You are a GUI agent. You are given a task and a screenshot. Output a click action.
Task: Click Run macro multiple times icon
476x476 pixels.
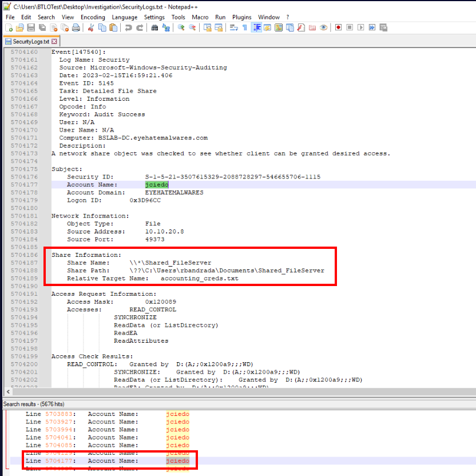click(x=372, y=27)
